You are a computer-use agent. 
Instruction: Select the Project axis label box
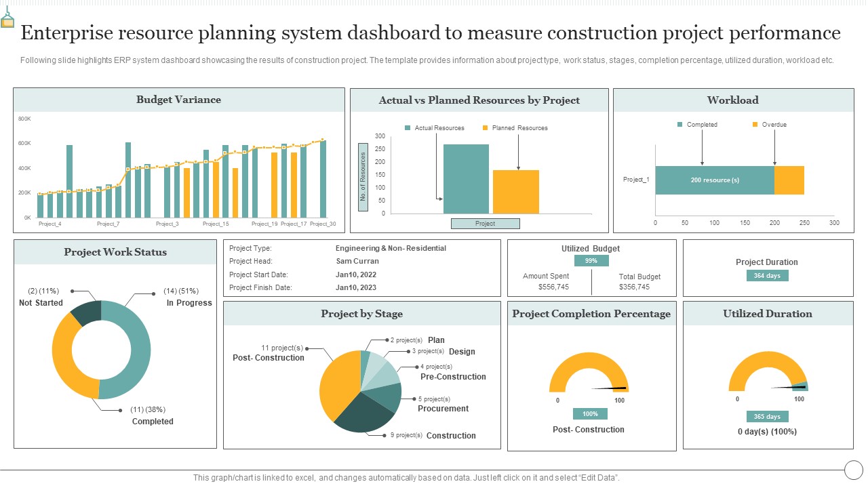486,224
